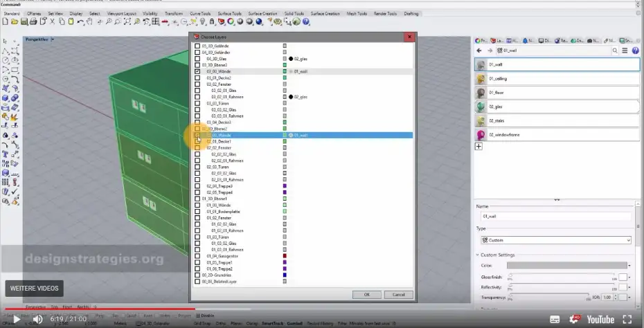
Task: Click the Cut scissors icon
Action: [53, 21]
